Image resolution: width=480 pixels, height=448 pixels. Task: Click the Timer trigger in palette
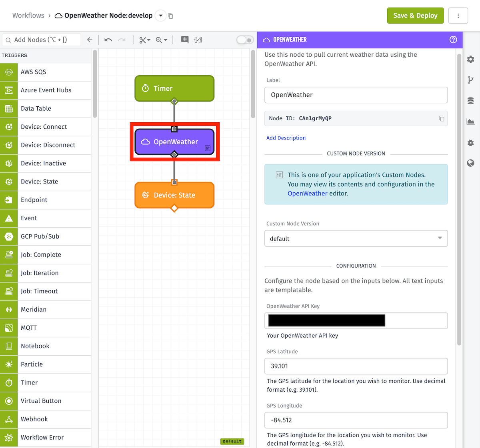pos(46,383)
